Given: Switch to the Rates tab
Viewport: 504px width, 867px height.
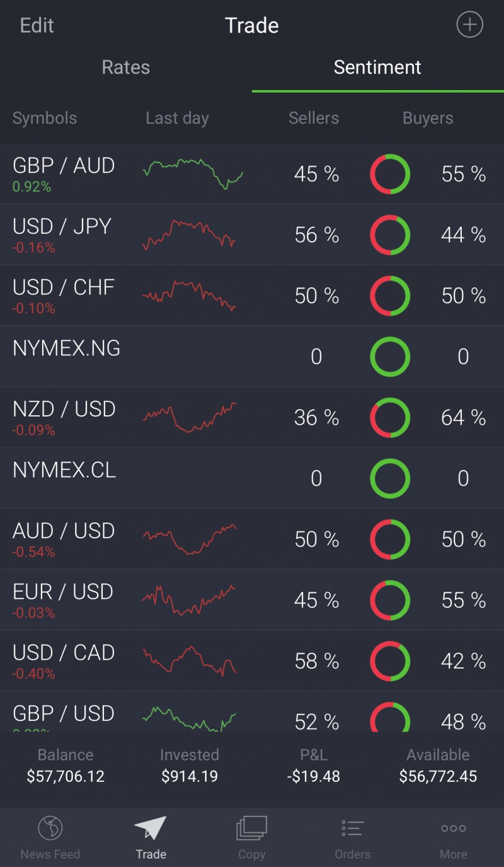Looking at the screenshot, I should pos(126,67).
